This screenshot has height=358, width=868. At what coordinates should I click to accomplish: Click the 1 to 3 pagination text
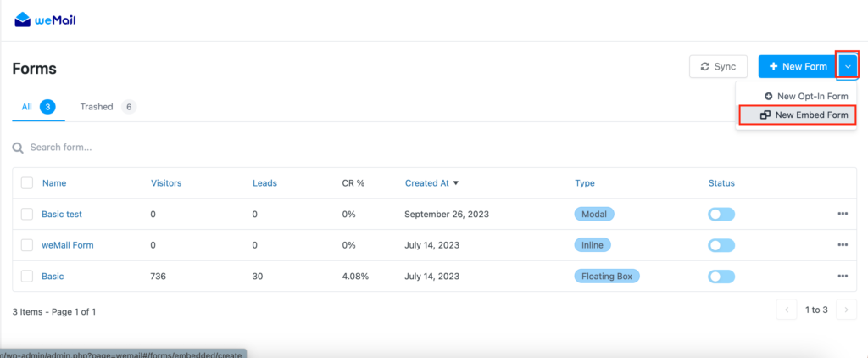point(816,310)
